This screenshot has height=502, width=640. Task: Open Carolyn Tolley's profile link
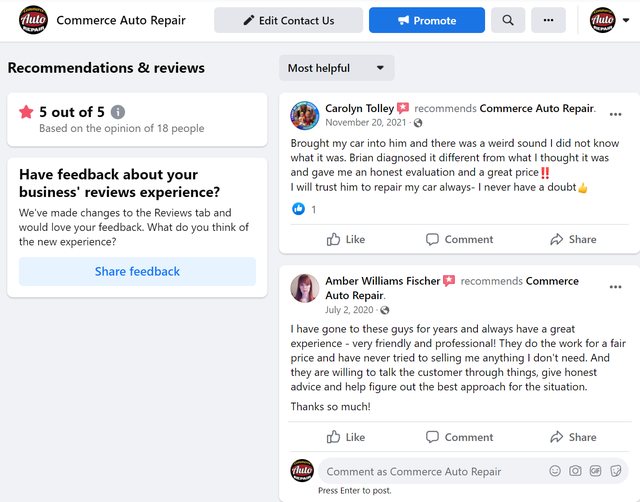358,108
